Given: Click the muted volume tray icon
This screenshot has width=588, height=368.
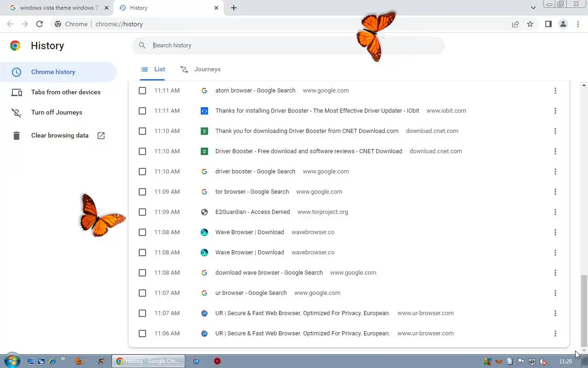Looking at the screenshot, I should click(543, 362).
